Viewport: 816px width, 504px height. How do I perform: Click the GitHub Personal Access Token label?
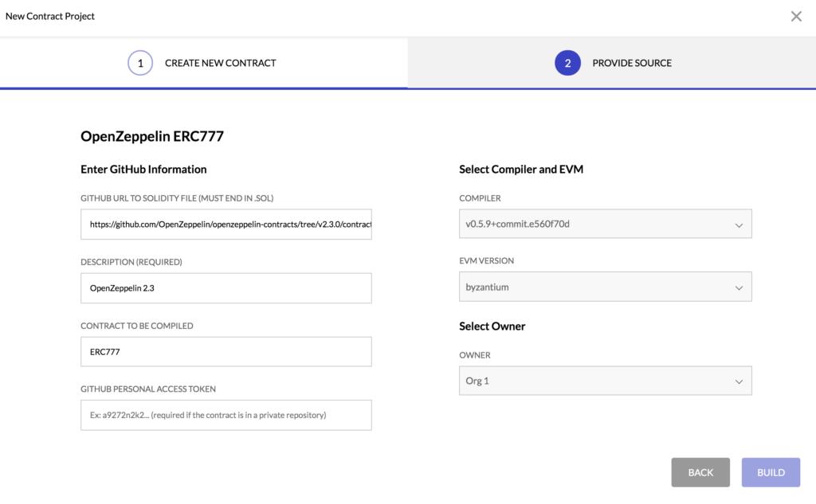click(148, 389)
